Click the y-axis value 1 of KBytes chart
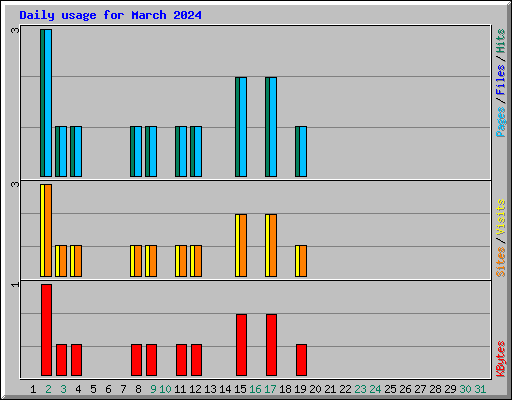Viewport: 512px width, 400px height. 15,284
